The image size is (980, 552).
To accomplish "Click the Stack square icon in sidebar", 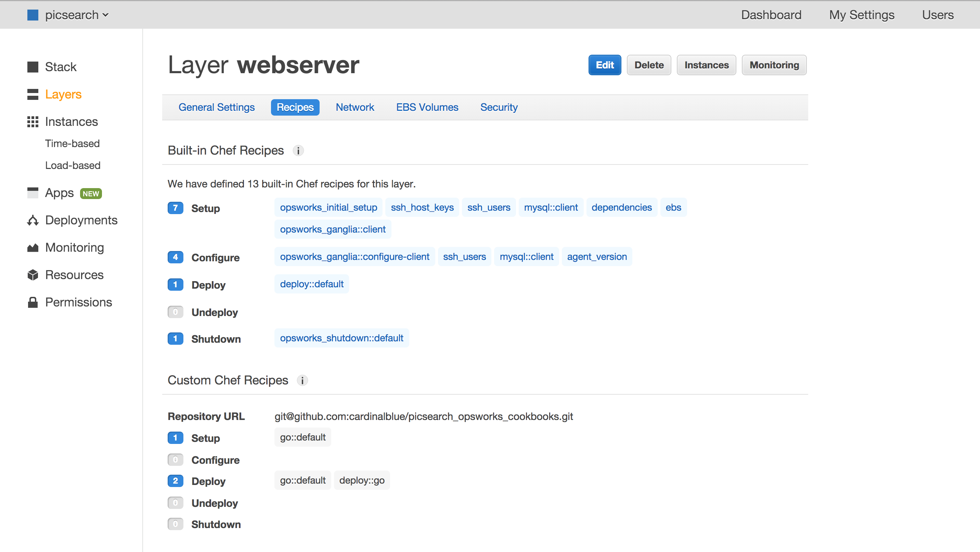I will pos(33,67).
